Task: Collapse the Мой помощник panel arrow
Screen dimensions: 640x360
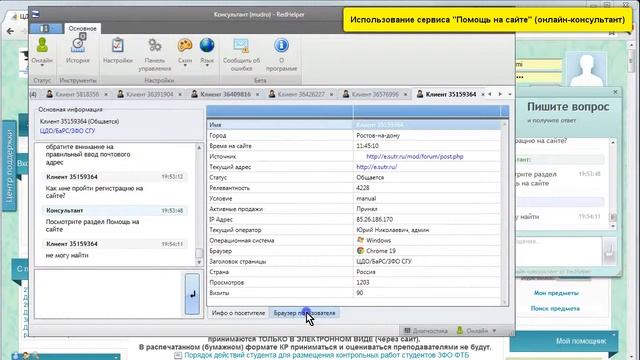Action: click(x=613, y=336)
